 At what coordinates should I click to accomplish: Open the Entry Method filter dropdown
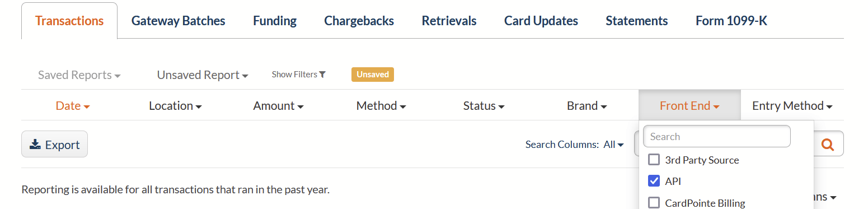pos(792,105)
